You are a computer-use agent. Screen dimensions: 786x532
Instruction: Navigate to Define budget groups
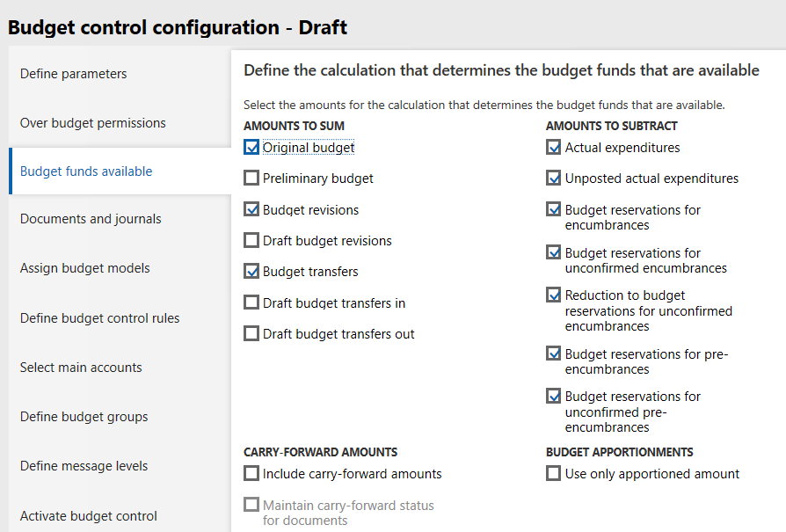[x=84, y=417]
